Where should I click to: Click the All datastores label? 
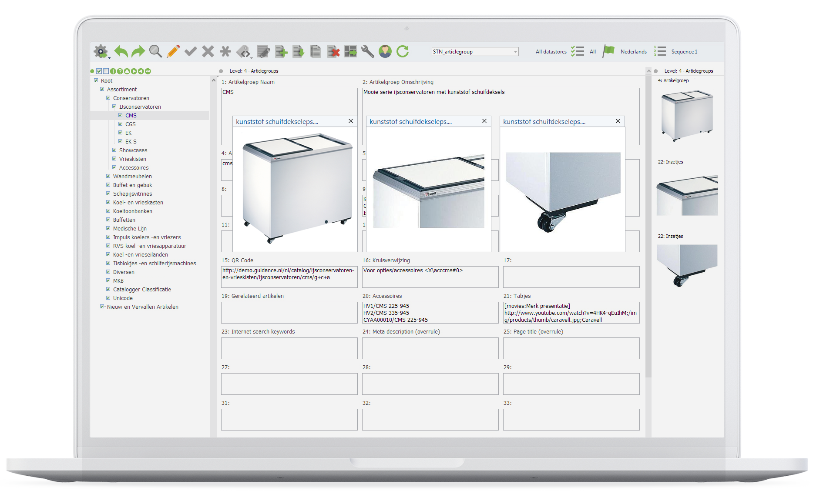[x=551, y=52]
